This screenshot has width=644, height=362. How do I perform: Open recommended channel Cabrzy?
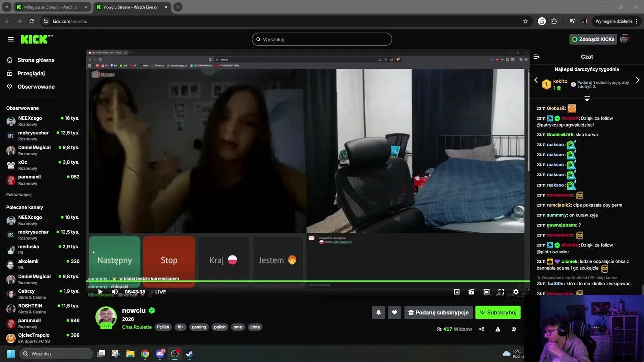43,294
